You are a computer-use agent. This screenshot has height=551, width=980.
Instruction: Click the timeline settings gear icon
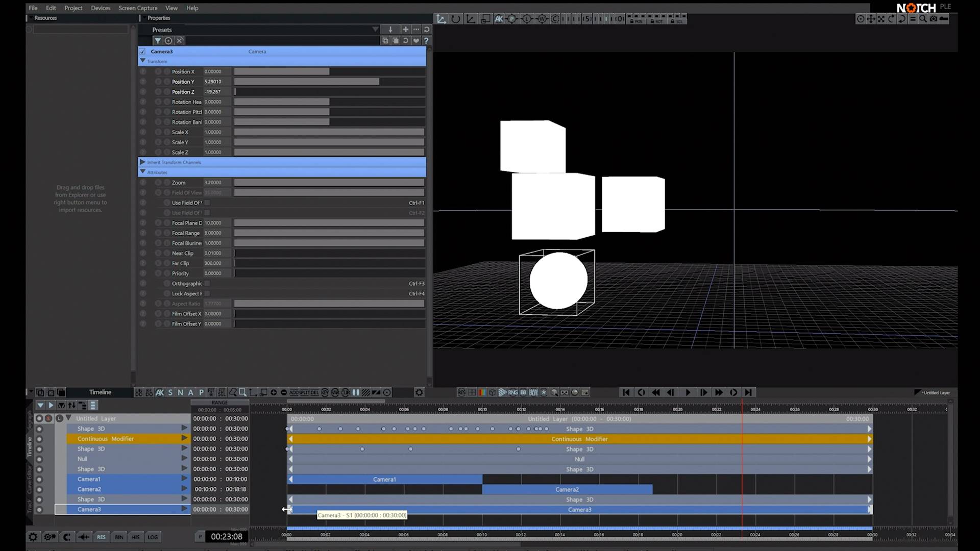tap(419, 392)
